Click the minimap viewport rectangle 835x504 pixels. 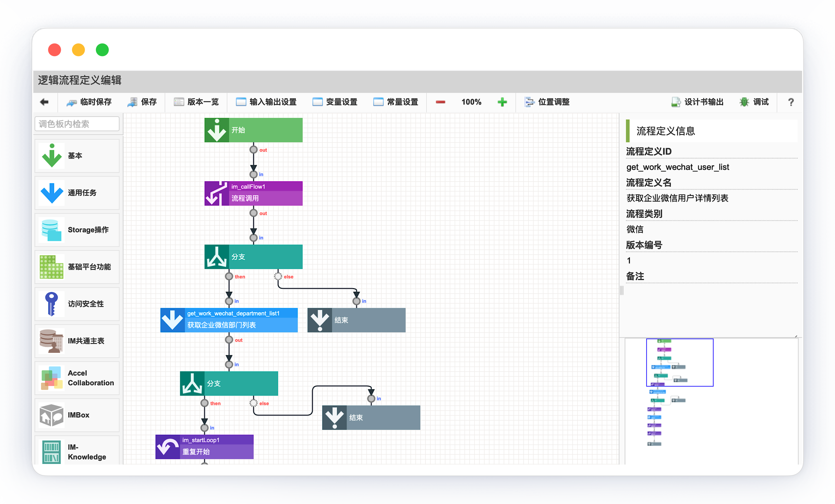680,363
